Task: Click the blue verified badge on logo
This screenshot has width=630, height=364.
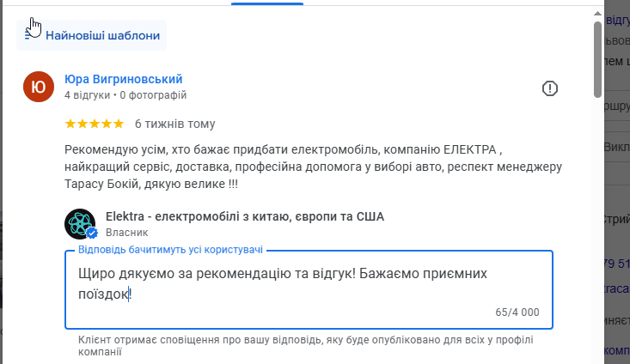Action: [91, 233]
